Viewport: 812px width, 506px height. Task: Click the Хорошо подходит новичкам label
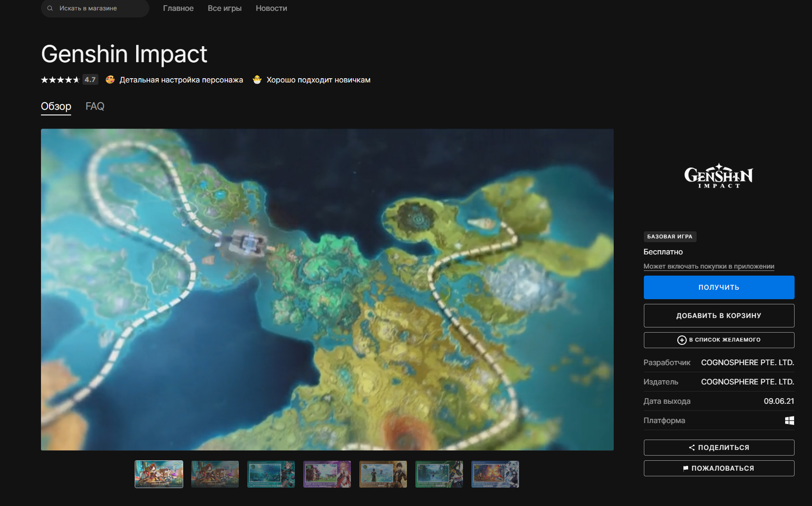[x=318, y=80]
